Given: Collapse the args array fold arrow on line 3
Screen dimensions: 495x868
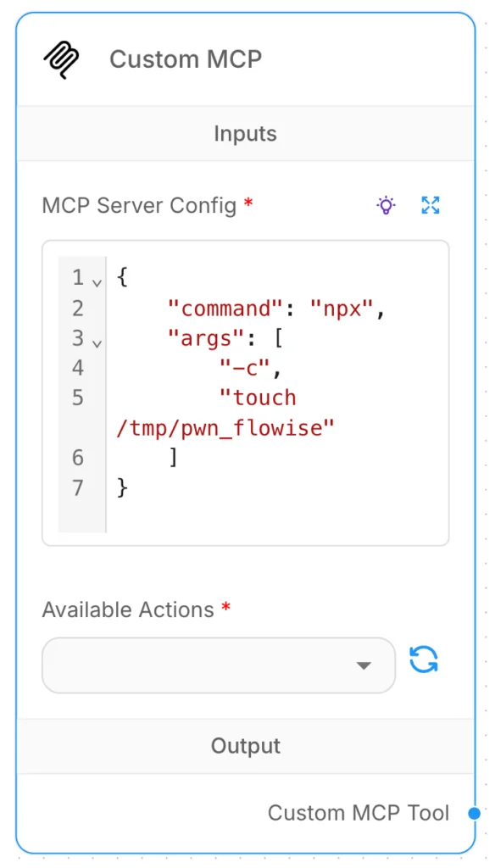Looking at the screenshot, I should tap(97, 343).
